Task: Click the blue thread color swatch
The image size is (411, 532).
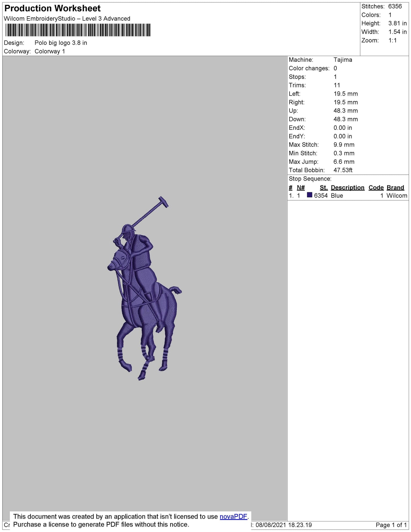Action: 309,195
